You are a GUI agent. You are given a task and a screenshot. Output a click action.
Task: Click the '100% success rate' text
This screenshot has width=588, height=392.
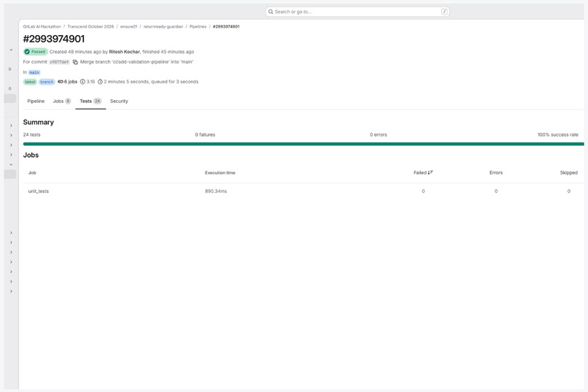click(x=558, y=134)
